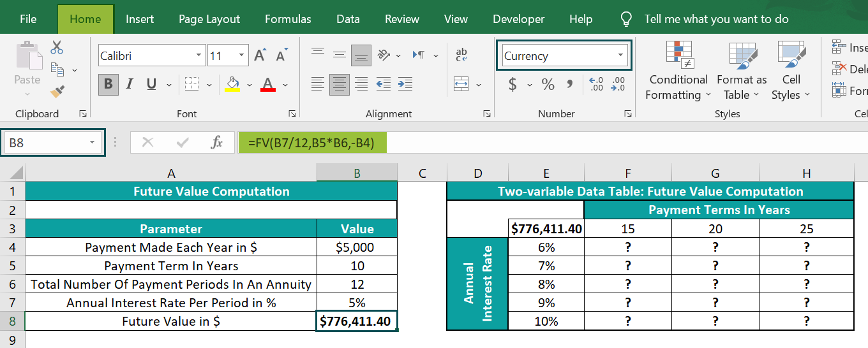Click the Cut scissors icon
The width and height of the screenshot is (868, 348).
(57, 47)
